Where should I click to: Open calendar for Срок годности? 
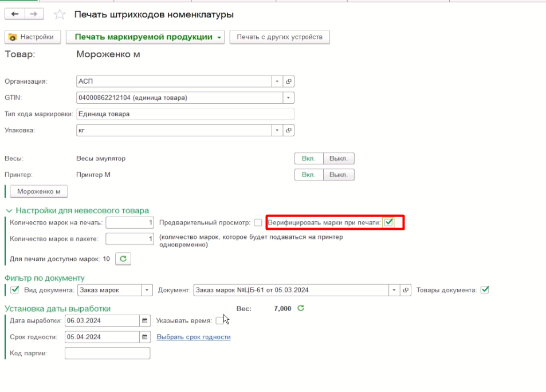[145, 337]
